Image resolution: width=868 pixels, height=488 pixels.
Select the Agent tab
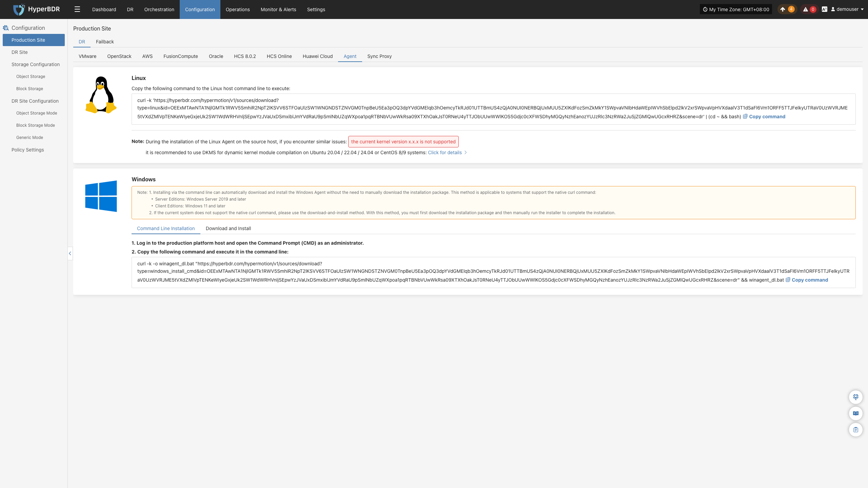point(350,56)
